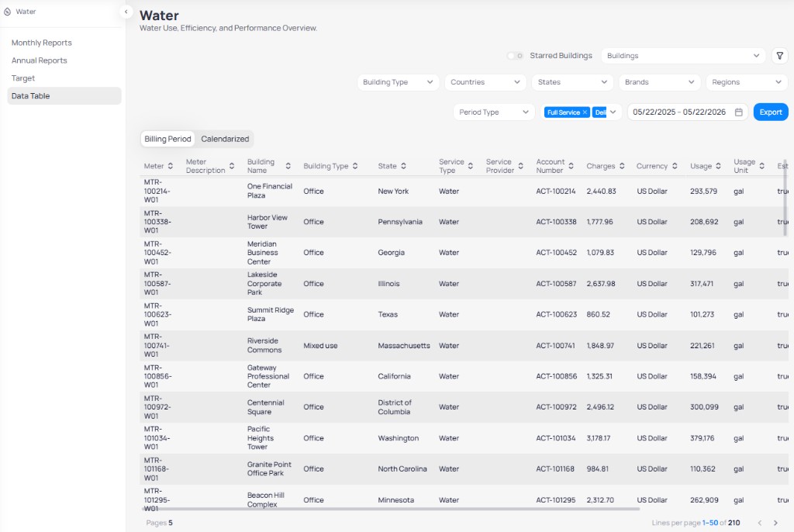Image resolution: width=794 pixels, height=532 pixels.
Task: Open the Building Type filter dropdown
Action: point(398,82)
